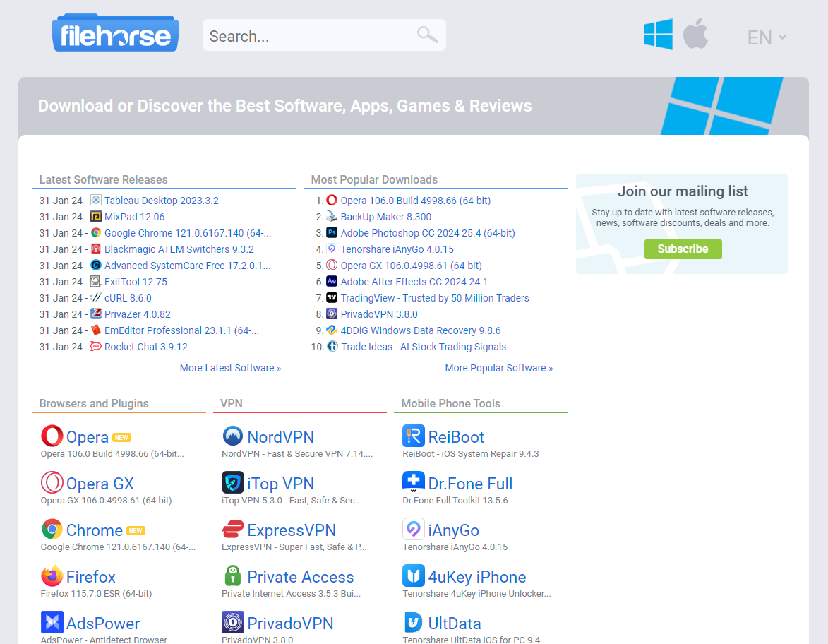Viewport: 828px width, 644px height.
Task: Click the PrivaZer 4.0.82 icon
Action: (96, 314)
